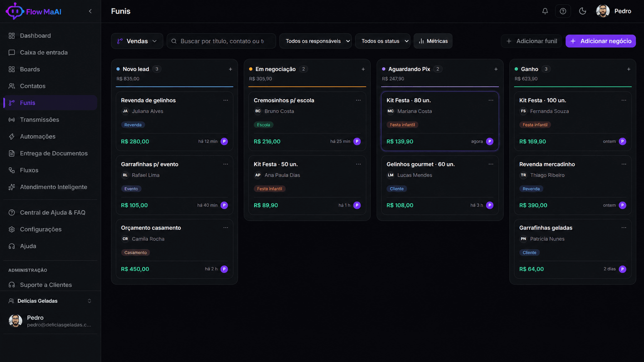Screen dimensions: 644x362
Task: Click the R$ 390,00 value on Revenda mercadinho
Action: [533, 205]
